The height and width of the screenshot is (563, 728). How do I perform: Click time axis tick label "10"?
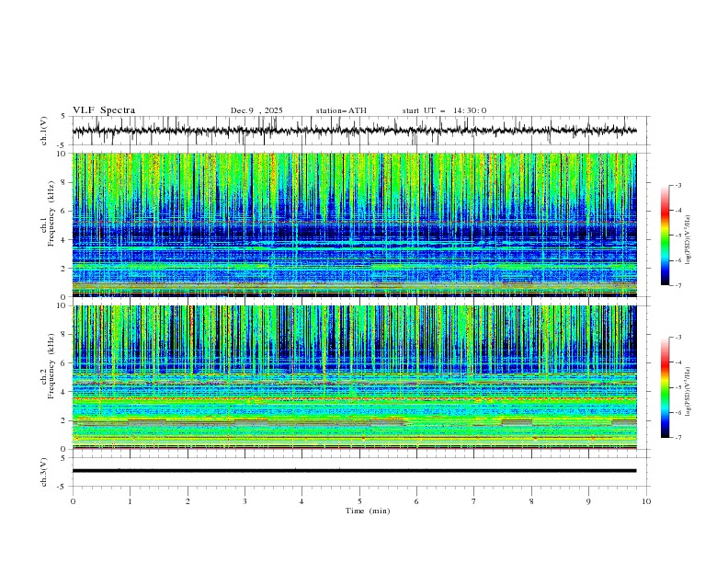(646, 501)
